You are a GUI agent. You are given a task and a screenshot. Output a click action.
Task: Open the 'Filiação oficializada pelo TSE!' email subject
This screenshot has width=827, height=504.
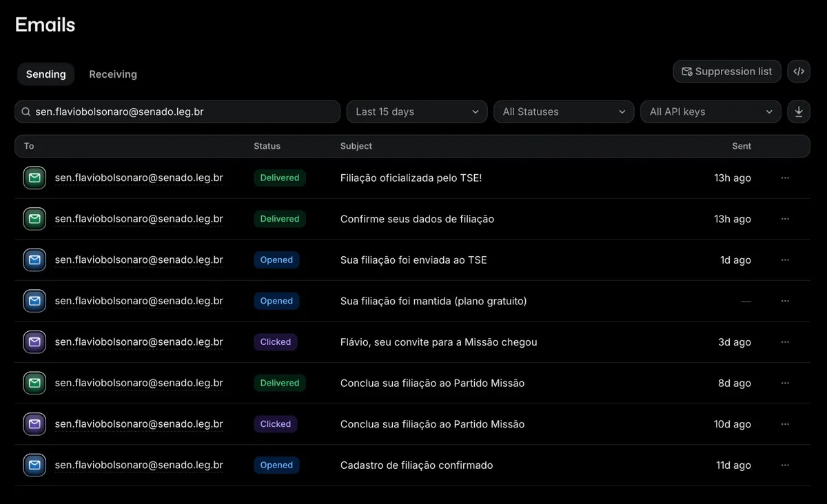point(411,178)
